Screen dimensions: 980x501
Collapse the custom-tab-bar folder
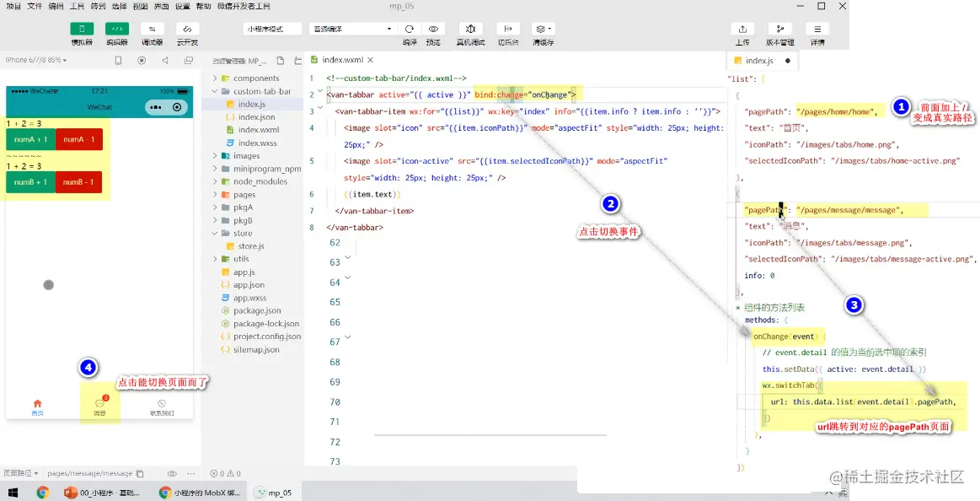pyautogui.click(x=215, y=91)
